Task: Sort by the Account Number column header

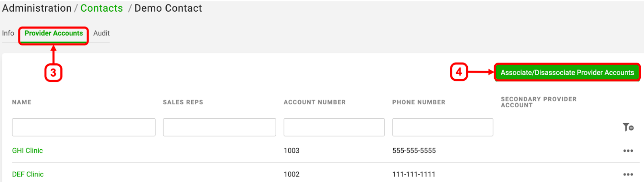Action: tap(314, 102)
